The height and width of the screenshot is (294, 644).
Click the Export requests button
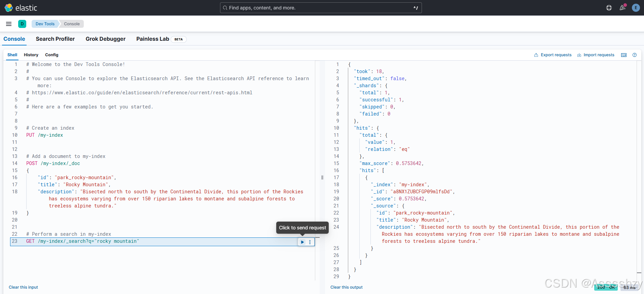[553, 55]
